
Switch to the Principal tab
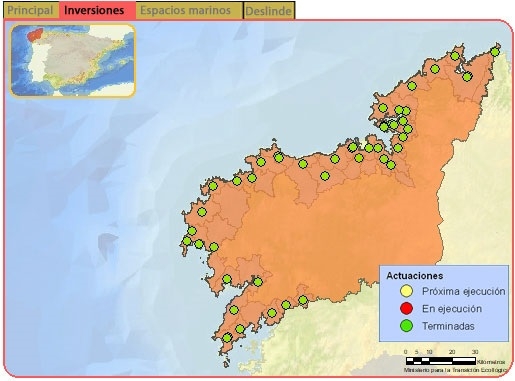31,10
